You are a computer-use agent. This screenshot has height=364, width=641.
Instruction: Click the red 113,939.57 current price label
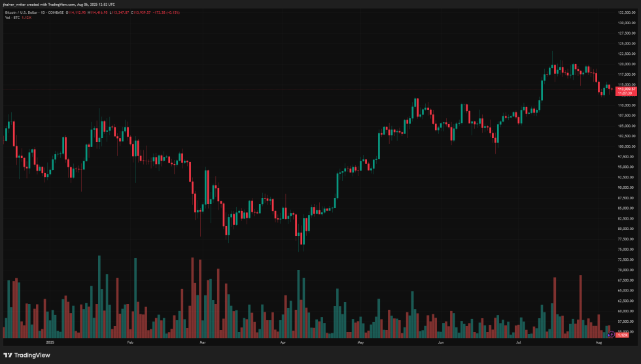[627, 88]
